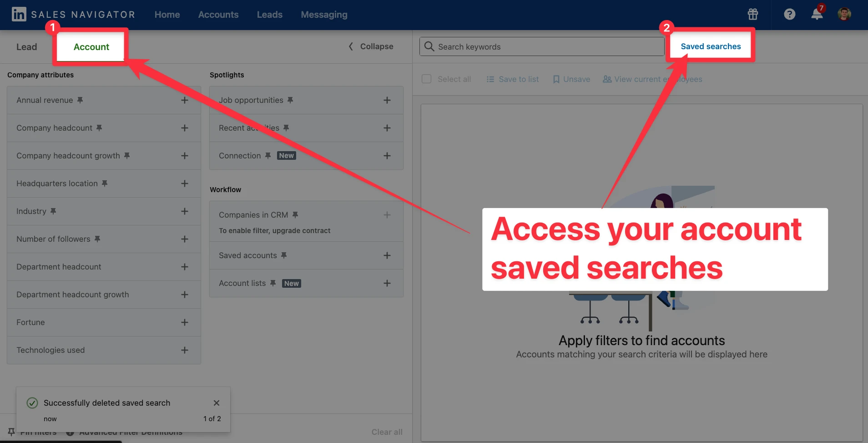This screenshot has height=443, width=868.
Task: Pin the Connection filter
Action: click(x=268, y=156)
